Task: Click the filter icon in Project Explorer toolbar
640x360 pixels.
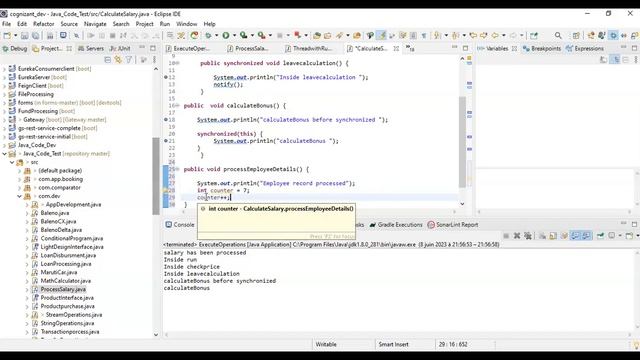Action: pos(129,60)
